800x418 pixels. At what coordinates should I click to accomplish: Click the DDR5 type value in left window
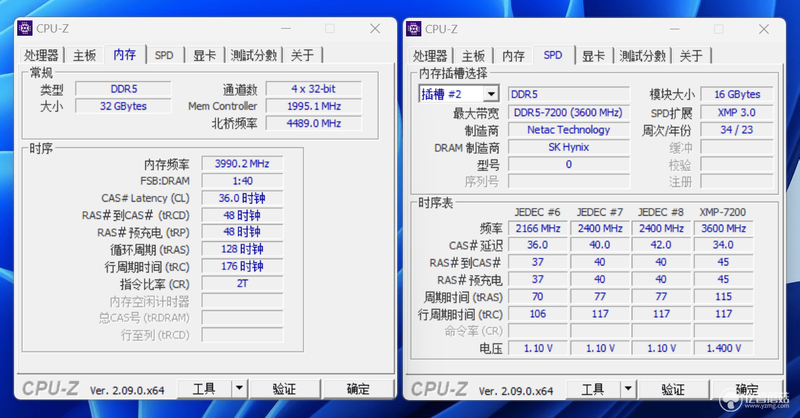[123, 89]
